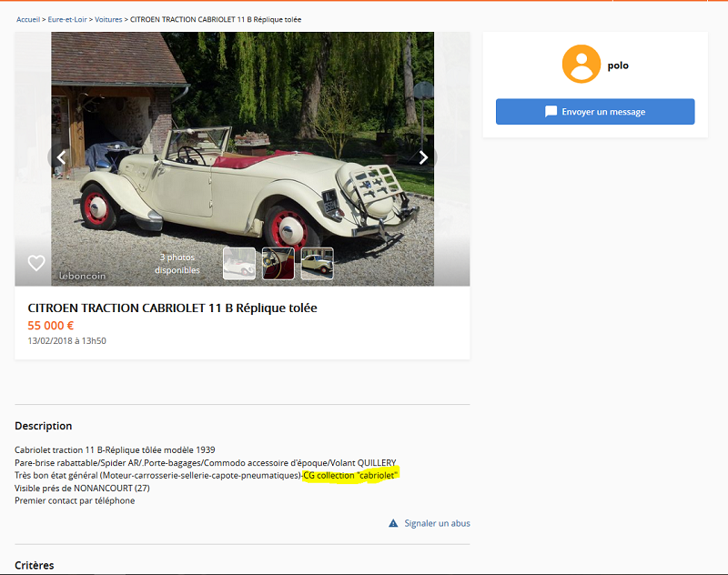Click the Critères heading

[35, 565]
